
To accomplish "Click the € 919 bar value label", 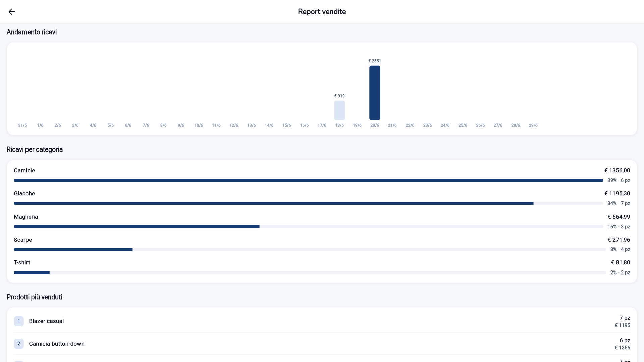I will coord(339,96).
